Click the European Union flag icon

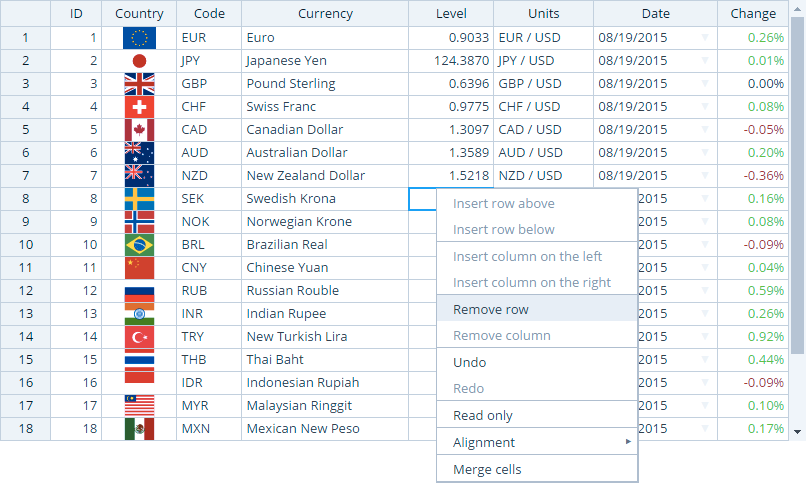pyautogui.click(x=139, y=38)
